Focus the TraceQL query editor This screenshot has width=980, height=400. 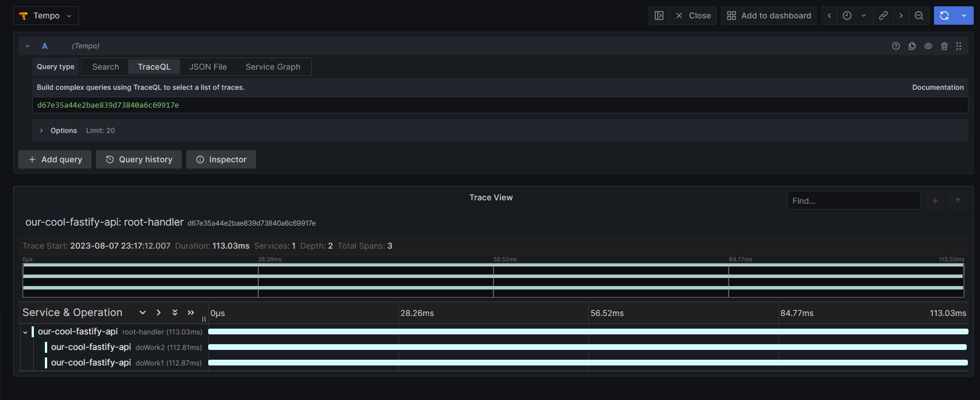point(500,105)
